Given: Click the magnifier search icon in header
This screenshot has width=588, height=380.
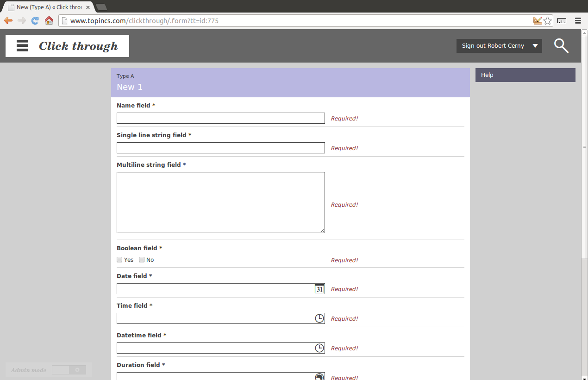Looking at the screenshot, I should click(561, 46).
